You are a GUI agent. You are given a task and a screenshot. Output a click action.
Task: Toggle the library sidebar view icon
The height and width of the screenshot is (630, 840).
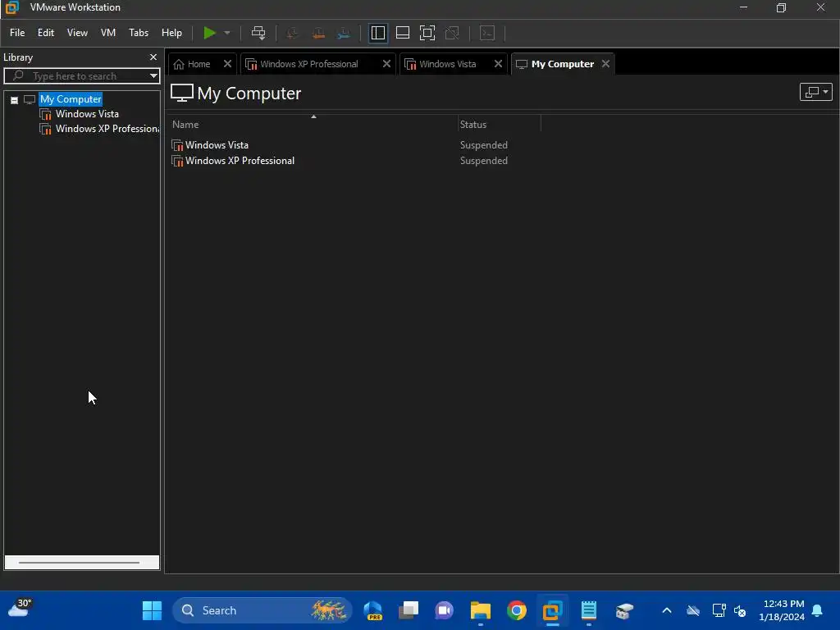tap(377, 33)
